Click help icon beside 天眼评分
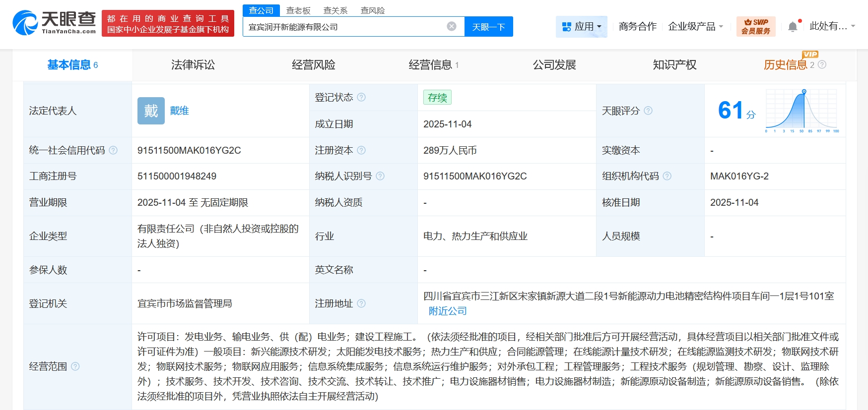This screenshot has height=410, width=868. pos(648,111)
